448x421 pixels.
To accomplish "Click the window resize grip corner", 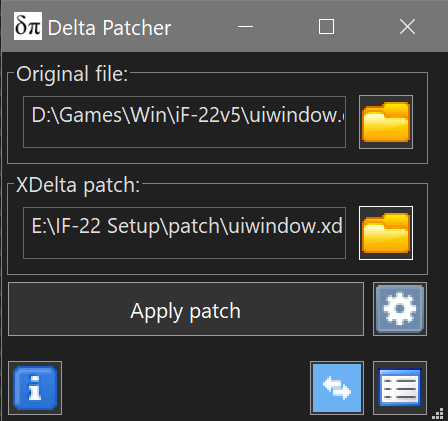I will pos(438,414).
